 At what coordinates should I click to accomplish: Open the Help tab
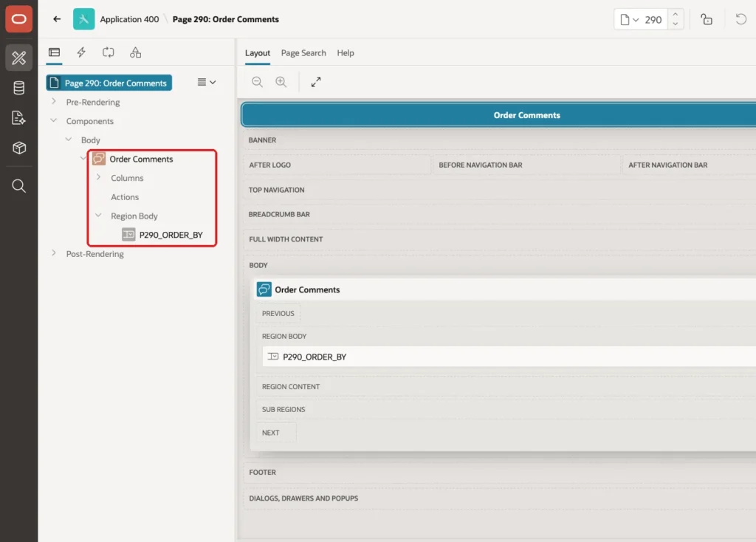tap(346, 53)
